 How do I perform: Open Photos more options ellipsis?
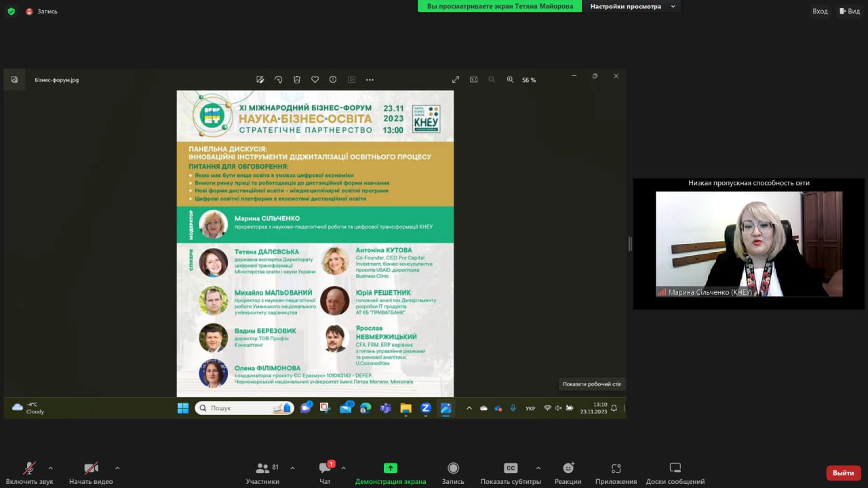[370, 79]
